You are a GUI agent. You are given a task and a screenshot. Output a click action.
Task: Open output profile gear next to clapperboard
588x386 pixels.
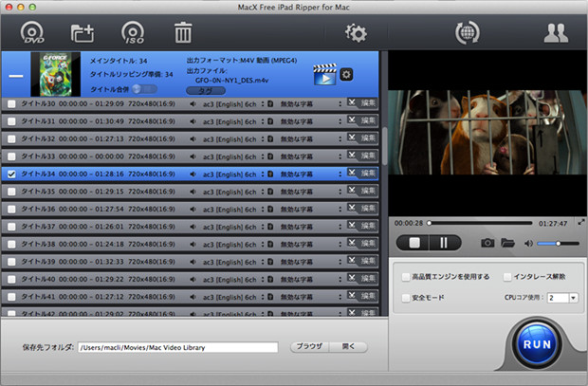[x=346, y=75]
